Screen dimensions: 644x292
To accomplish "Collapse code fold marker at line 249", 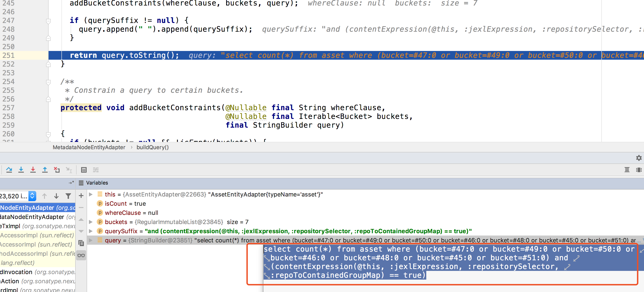I will [x=49, y=38].
